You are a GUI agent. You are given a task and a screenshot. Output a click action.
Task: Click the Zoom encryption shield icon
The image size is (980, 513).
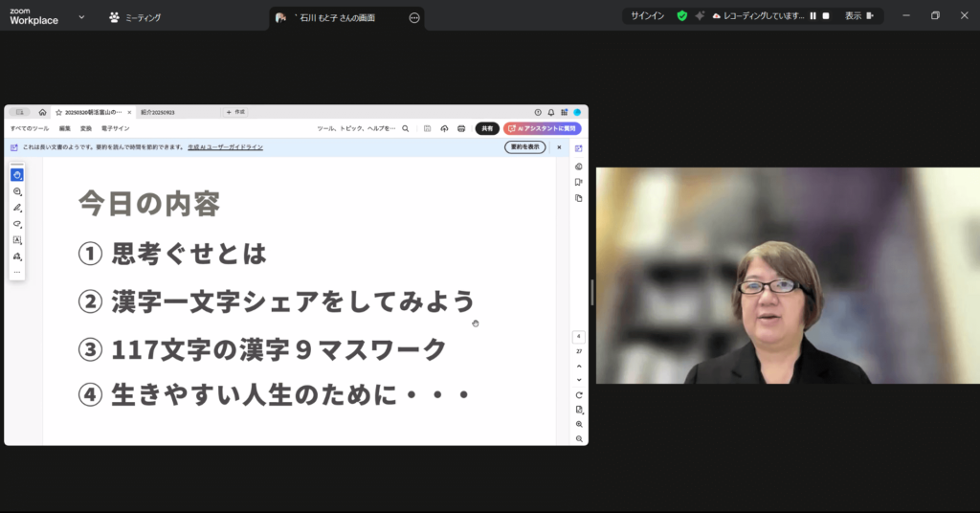click(682, 16)
